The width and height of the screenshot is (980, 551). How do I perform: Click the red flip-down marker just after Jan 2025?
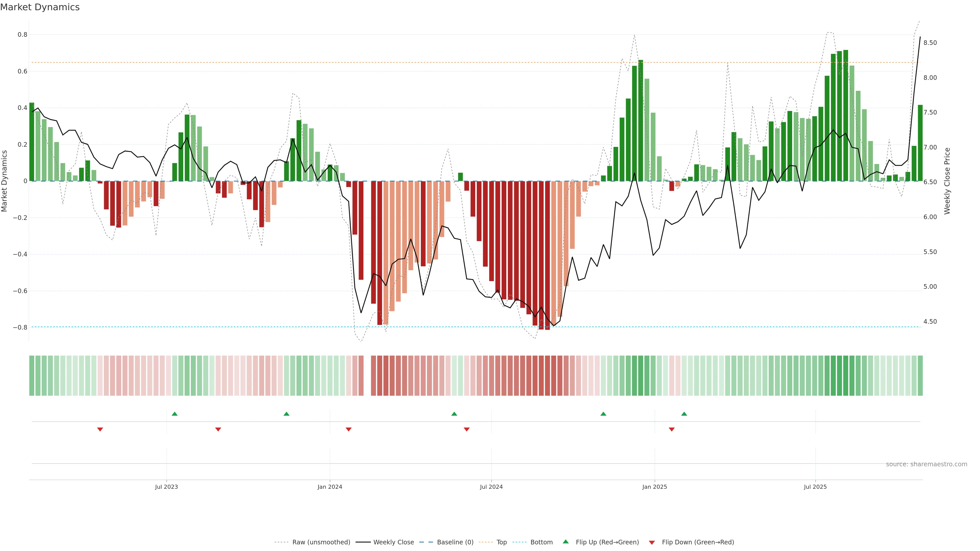(x=671, y=429)
